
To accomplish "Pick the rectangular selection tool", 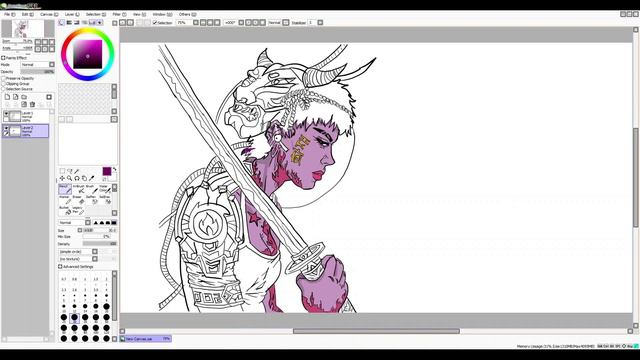I will click(62, 171).
